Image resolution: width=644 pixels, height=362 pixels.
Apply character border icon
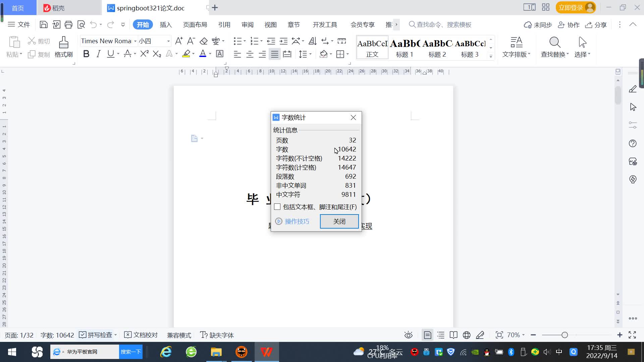(220, 54)
